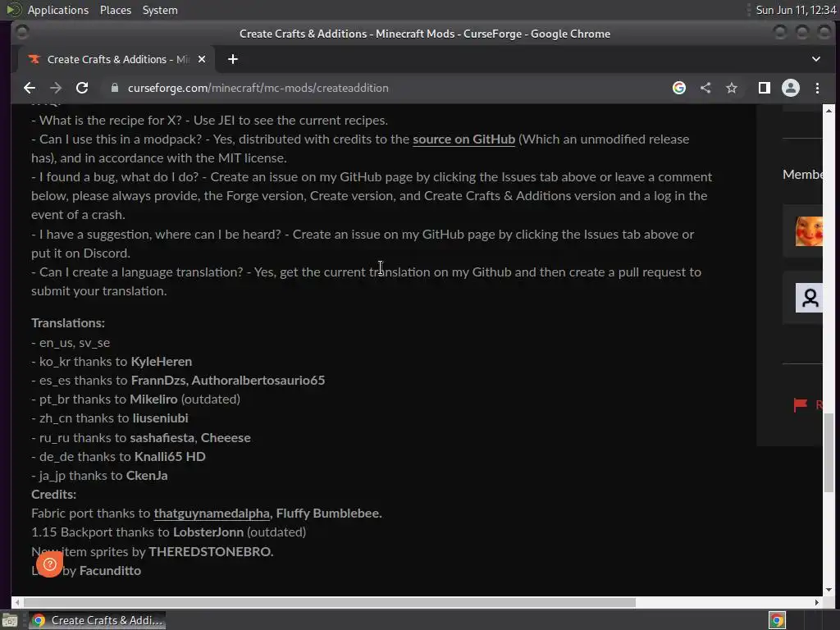
Task: Click the Applications menu logo icon
Action: click(13, 10)
